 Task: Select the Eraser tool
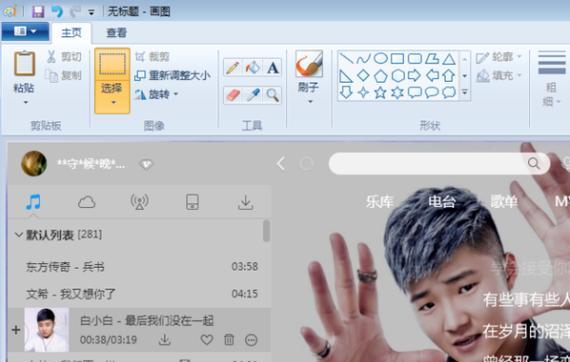pyautogui.click(x=233, y=95)
